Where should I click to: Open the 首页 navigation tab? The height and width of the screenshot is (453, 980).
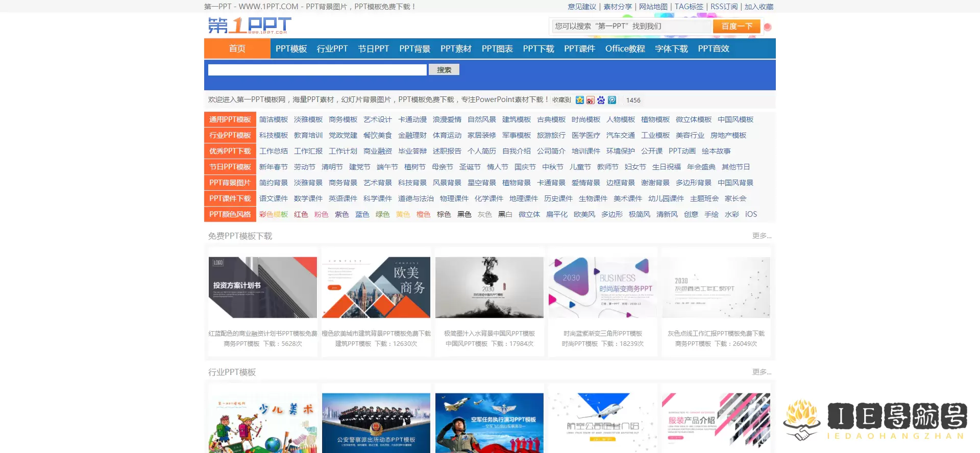237,48
